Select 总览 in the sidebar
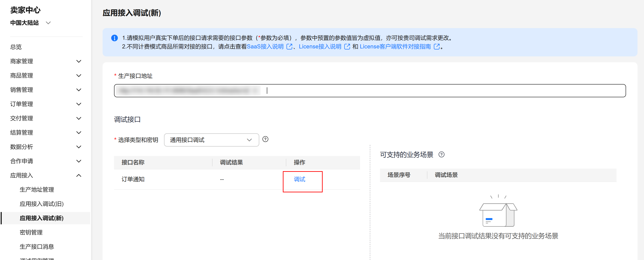The width and height of the screenshot is (644, 260). click(x=16, y=47)
